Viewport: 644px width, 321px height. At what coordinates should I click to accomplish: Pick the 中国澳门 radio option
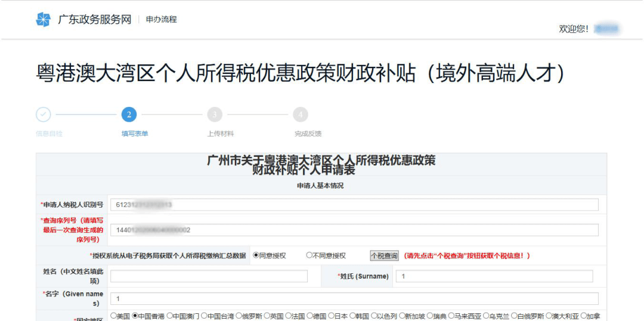(170, 316)
